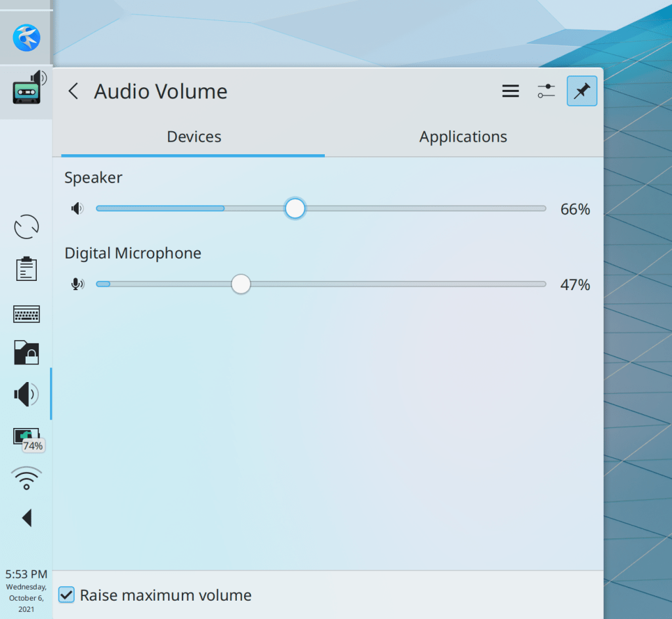Viewport: 672px width, 619px height.
Task: Open the clipboard tray icon
Action: point(26,269)
